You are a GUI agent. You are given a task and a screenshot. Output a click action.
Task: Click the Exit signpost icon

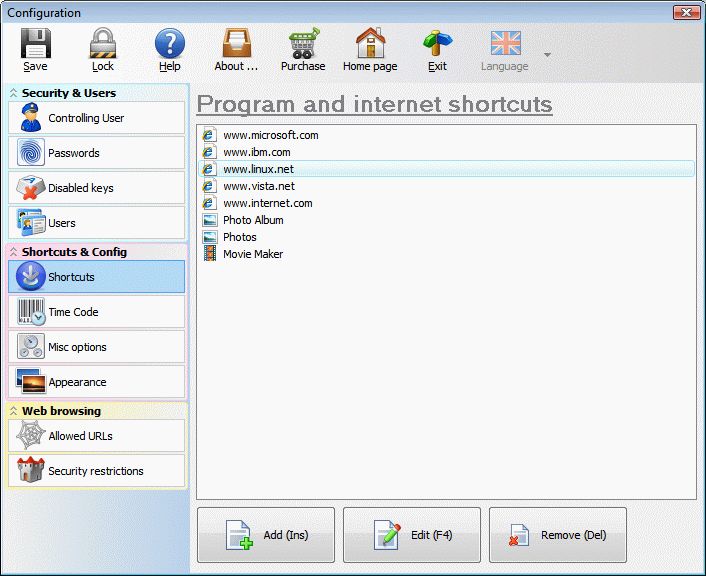pos(437,43)
